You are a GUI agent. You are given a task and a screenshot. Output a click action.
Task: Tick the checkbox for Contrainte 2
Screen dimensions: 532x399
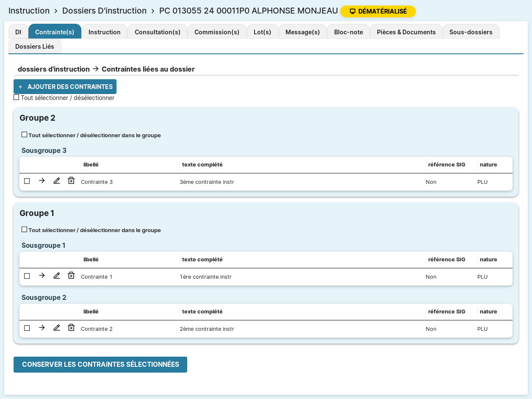tap(27, 328)
